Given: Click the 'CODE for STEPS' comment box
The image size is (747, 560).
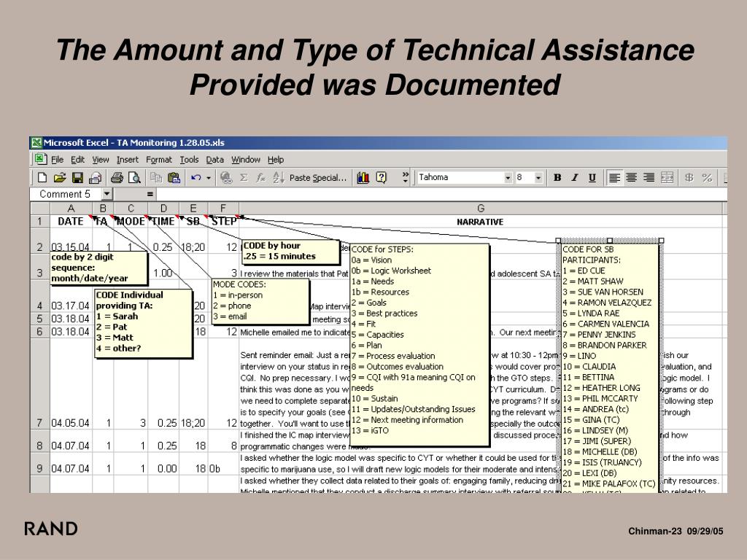Looking at the screenshot, I should click(419, 345).
